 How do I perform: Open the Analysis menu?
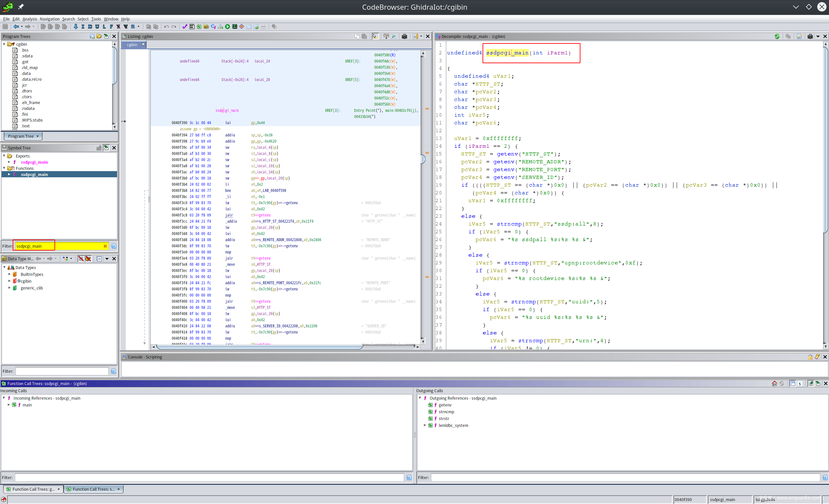pyautogui.click(x=29, y=19)
